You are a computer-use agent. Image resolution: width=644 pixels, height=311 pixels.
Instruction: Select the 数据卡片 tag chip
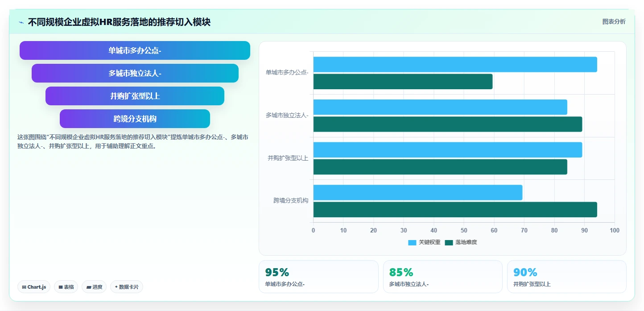[127, 287]
